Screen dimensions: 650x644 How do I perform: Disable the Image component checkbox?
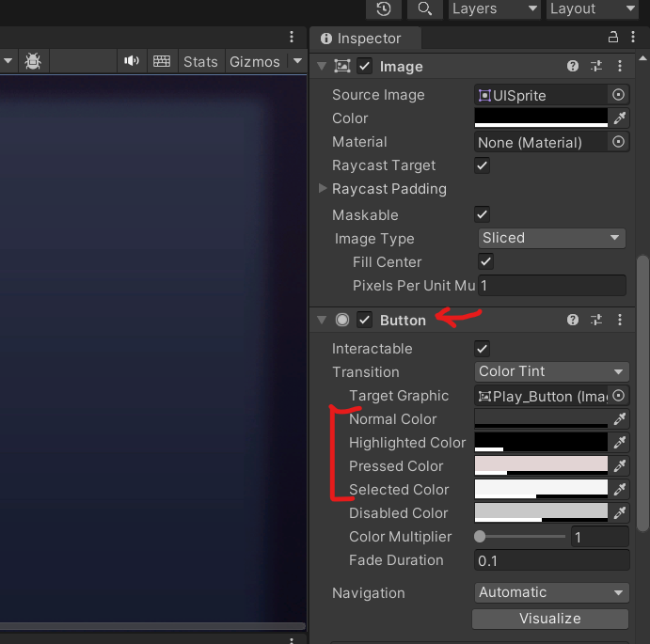pos(364,67)
